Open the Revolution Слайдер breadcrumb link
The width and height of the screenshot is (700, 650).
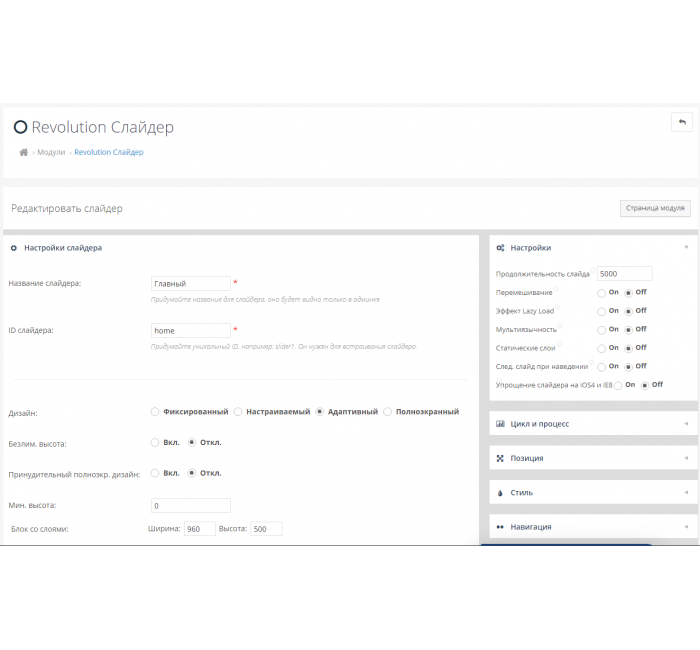[x=109, y=152]
